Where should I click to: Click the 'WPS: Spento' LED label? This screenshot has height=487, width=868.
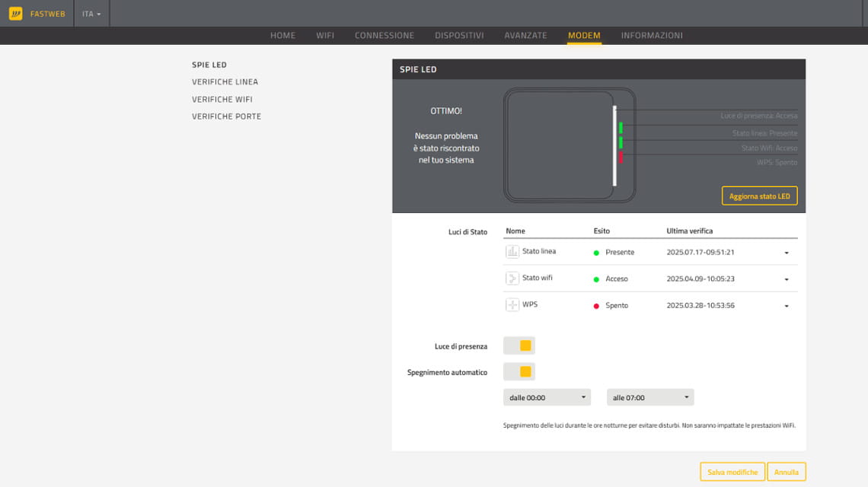pyautogui.click(x=777, y=162)
